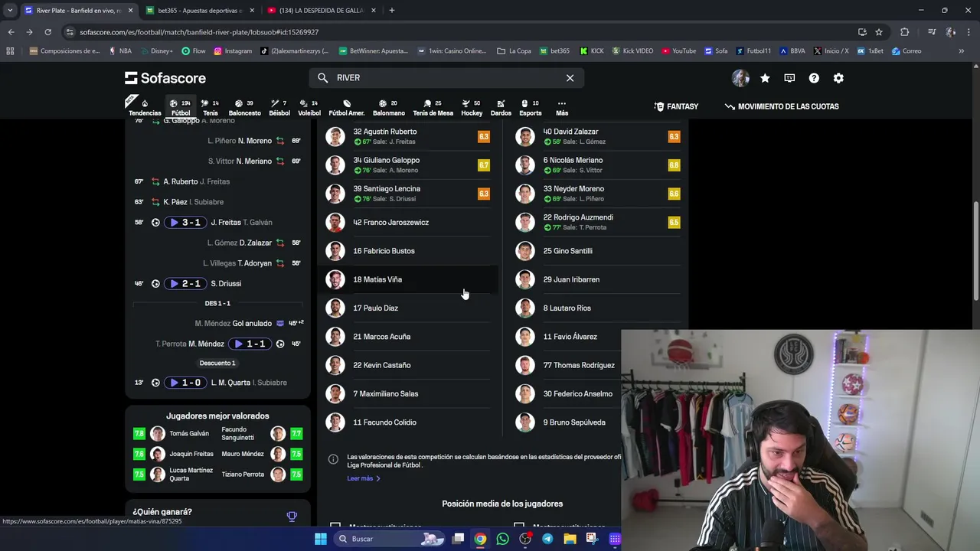The height and width of the screenshot is (551, 980).
Task: Open the Sofascore home logo
Action: click(165, 78)
